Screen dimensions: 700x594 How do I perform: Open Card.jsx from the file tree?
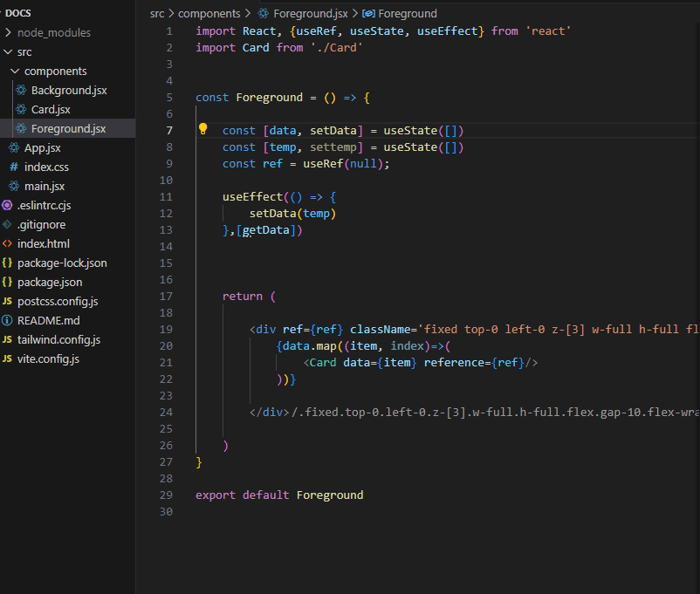coord(51,110)
